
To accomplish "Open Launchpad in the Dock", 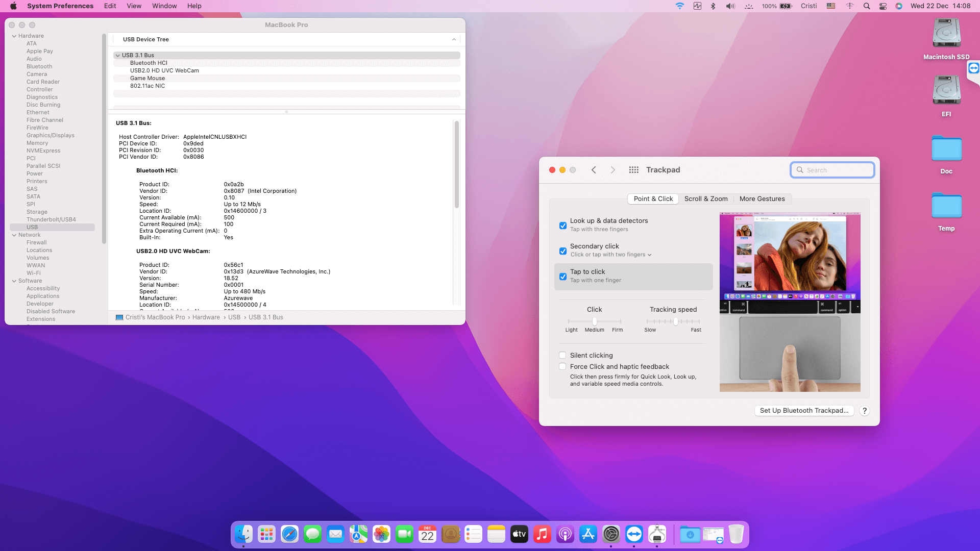I will 266,534.
